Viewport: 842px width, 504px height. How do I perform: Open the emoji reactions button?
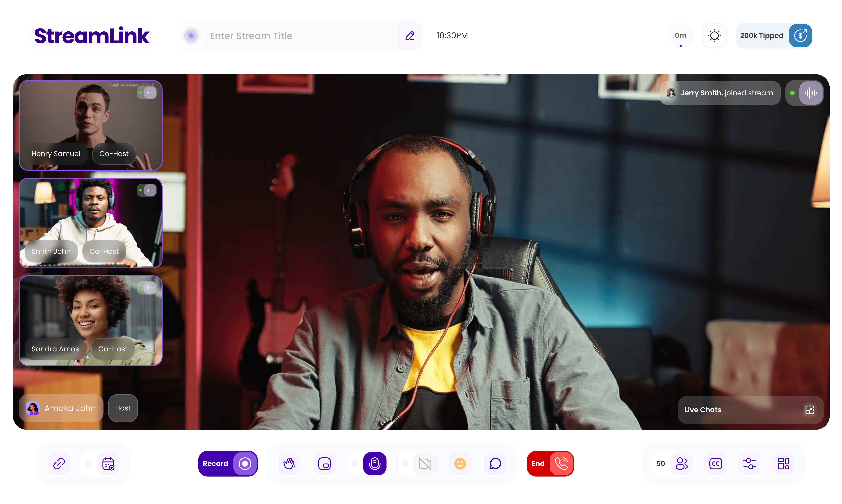tap(460, 464)
